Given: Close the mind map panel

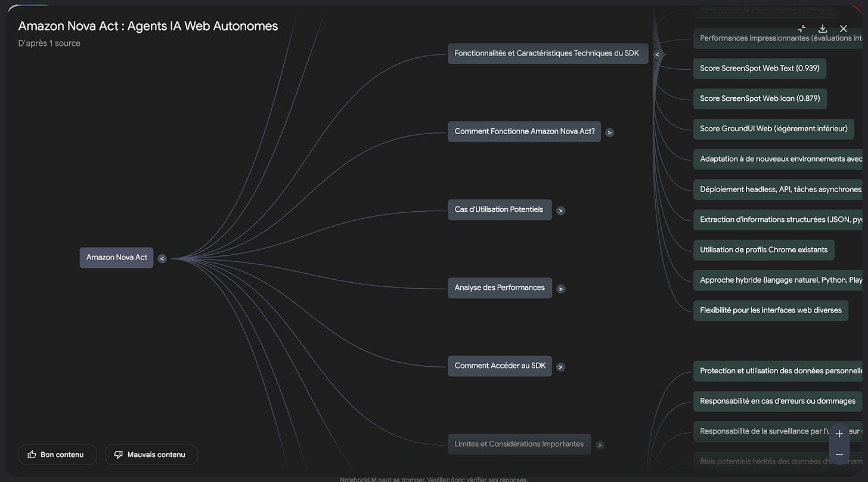Looking at the screenshot, I should [844, 29].
